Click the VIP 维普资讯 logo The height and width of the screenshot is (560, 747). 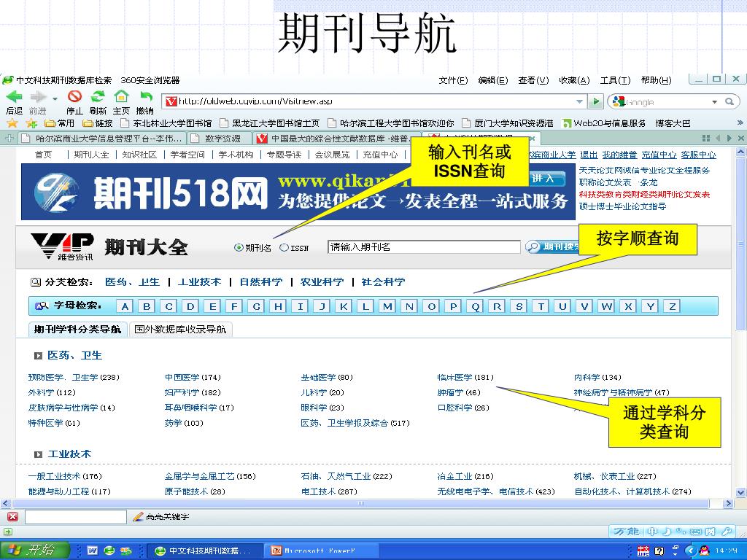(x=62, y=246)
